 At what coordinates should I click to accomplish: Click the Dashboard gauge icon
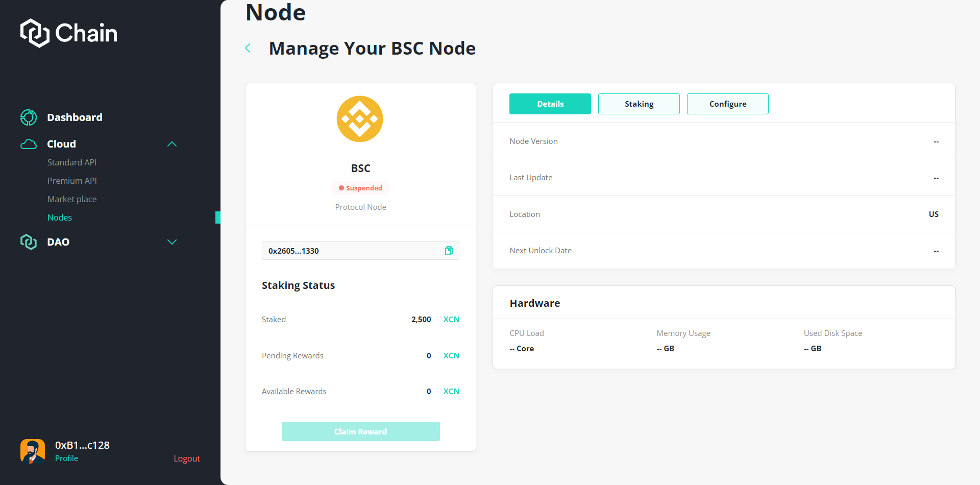(x=29, y=117)
